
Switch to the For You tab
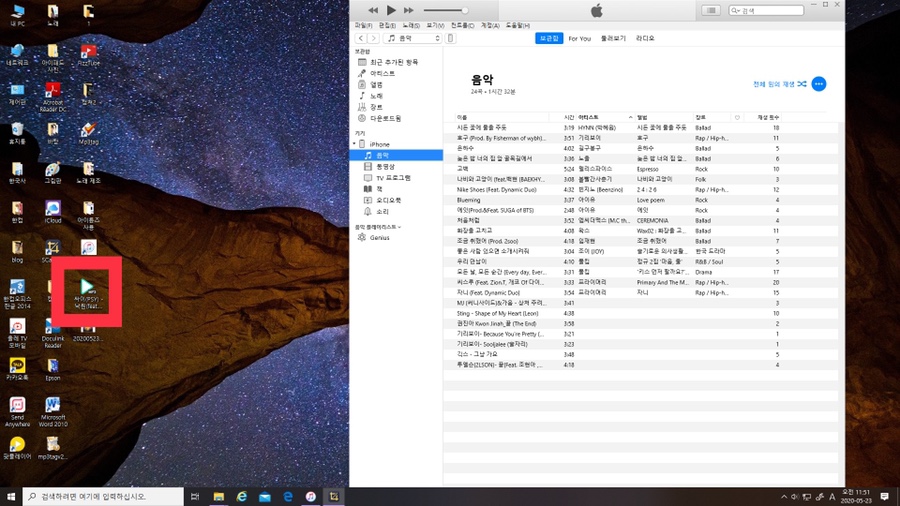(x=579, y=38)
